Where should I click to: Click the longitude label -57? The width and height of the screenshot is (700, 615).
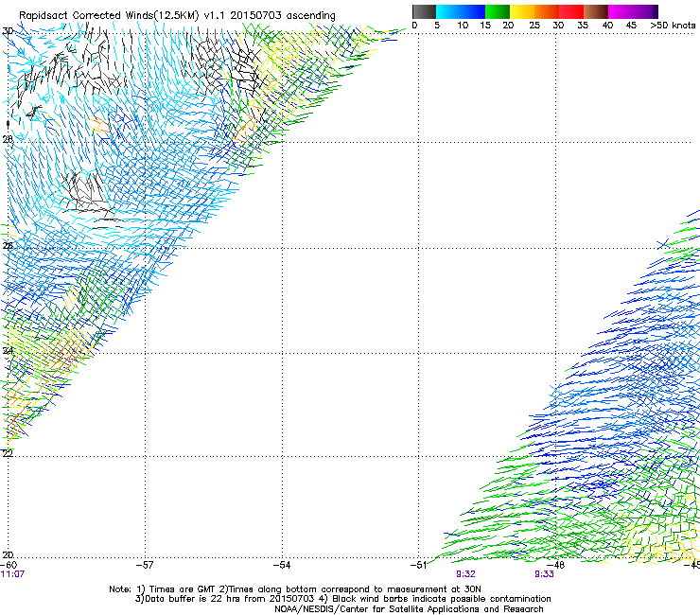145,565
